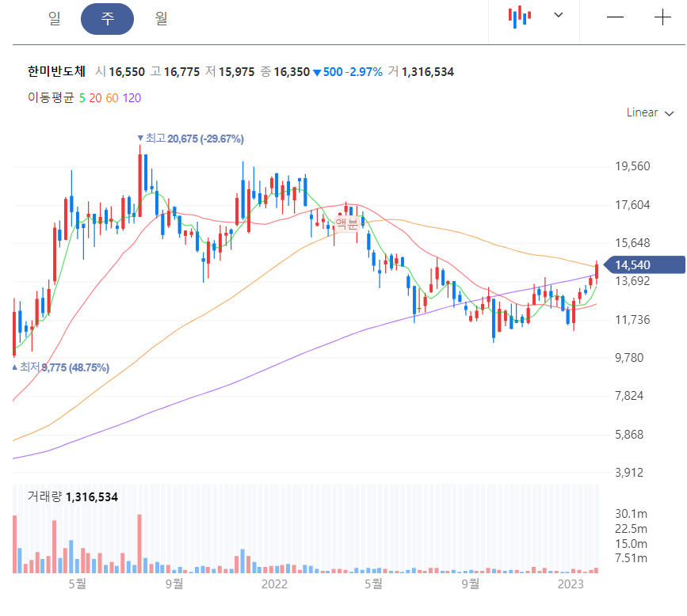Click the 7.51m volume axis value
Screen dimensions: 687x616
tap(631, 558)
